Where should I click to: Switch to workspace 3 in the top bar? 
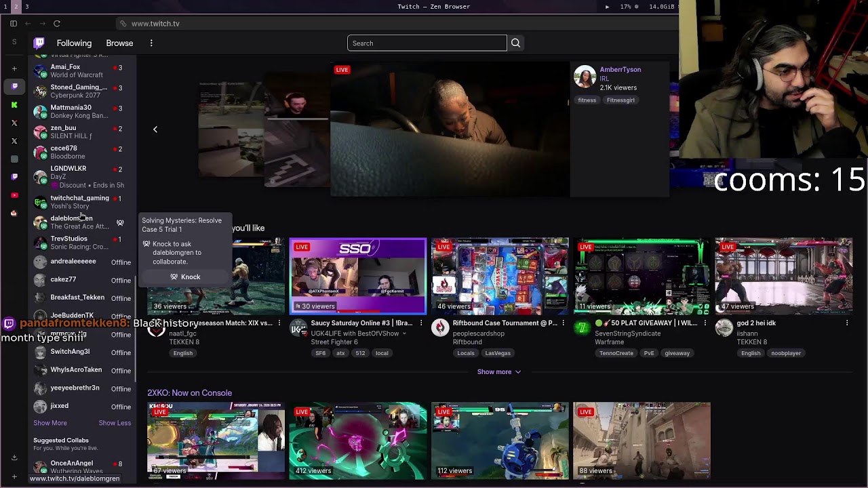[27, 7]
